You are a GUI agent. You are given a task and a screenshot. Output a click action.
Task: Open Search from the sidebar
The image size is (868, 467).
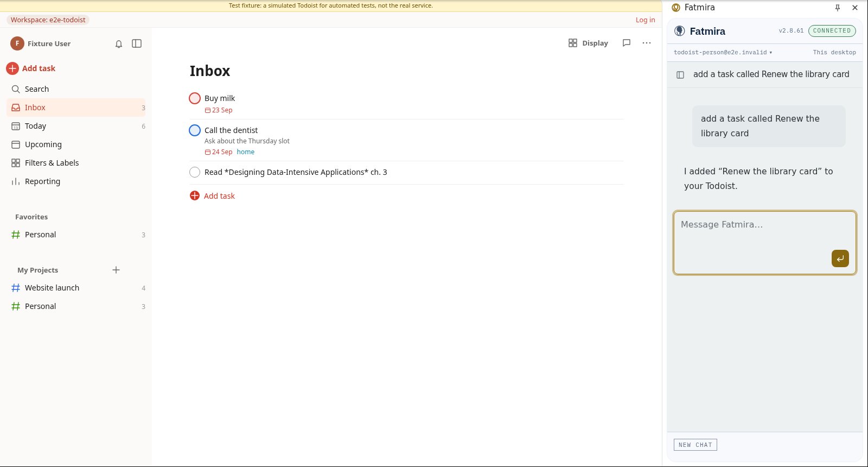click(76, 89)
